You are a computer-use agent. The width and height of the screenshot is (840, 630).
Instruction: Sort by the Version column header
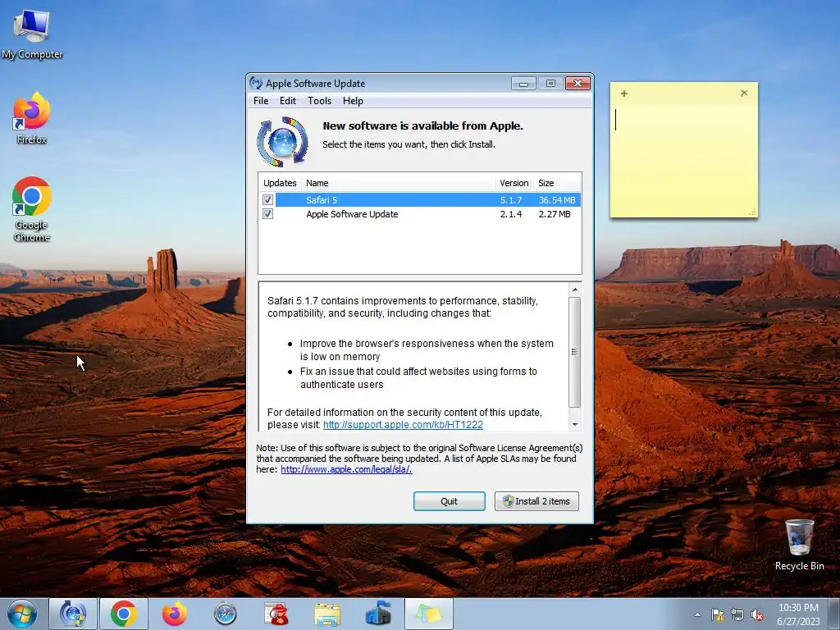click(514, 183)
